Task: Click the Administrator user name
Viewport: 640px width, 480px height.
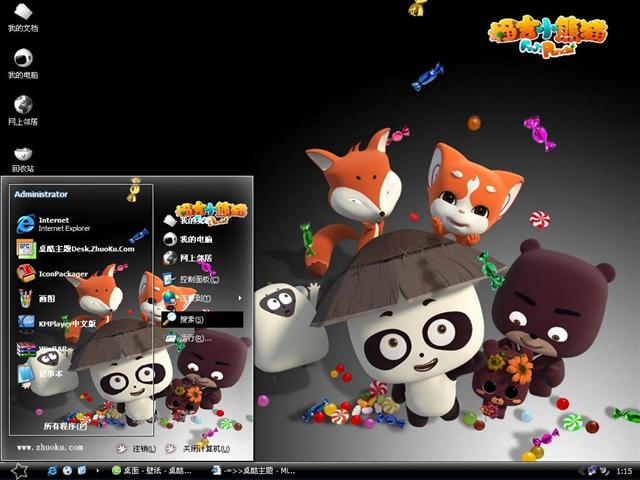Action: tap(41, 194)
